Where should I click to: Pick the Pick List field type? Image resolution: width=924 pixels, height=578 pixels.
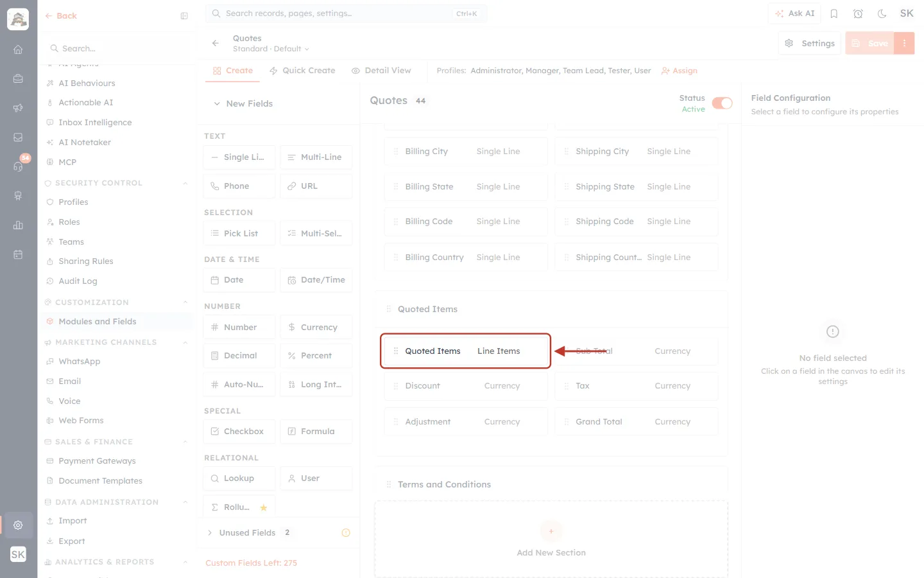click(x=239, y=234)
